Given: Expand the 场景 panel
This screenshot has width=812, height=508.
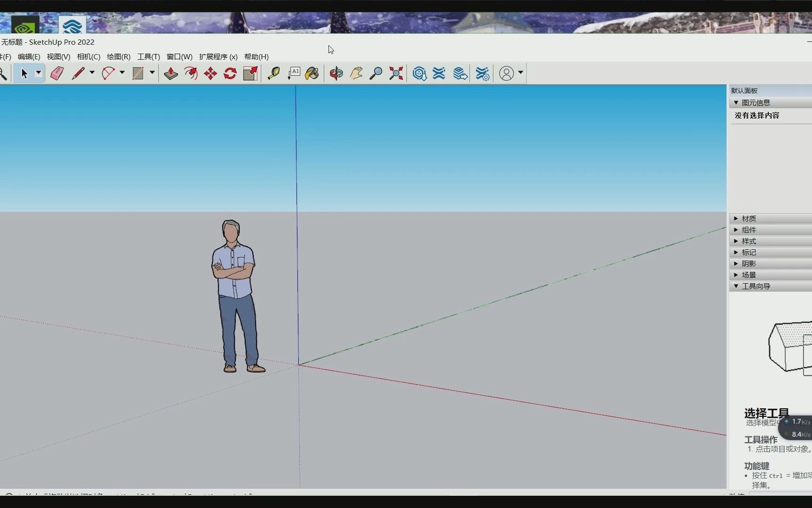Looking at the screenshot, I should pyautogui.click(x=771, y=275).
